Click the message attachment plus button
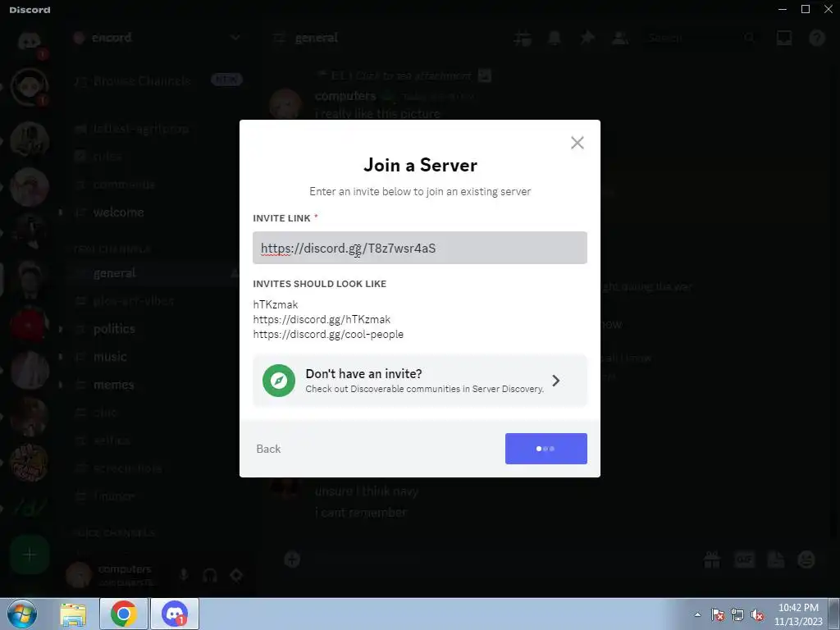840x630 pixels. click(x=292, y=559)
